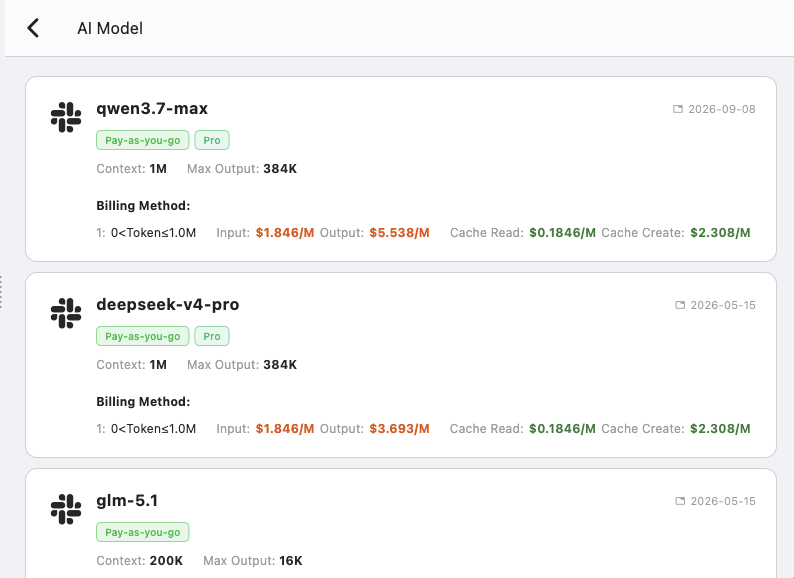794x578 pixels.
Task: Click the Pay-as-you-go tag on deepseek-v4-pro
Action: click(x=143, y=336)
